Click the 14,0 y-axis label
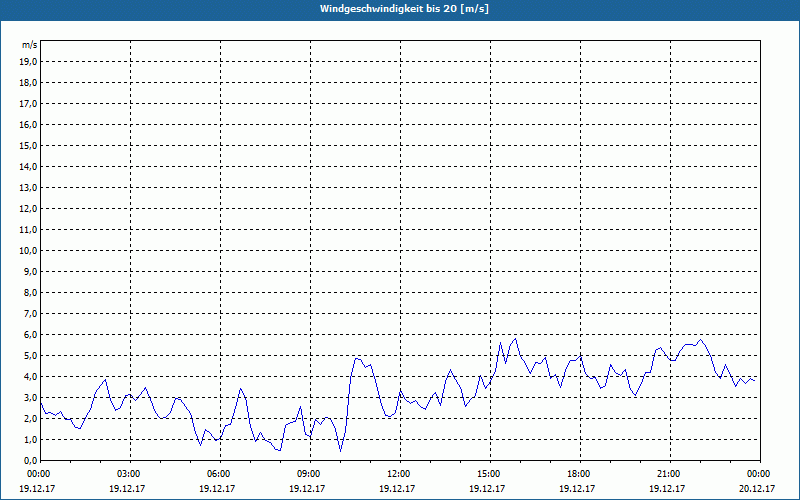This screenshot has width=800, height=500. tap(29, 167)
